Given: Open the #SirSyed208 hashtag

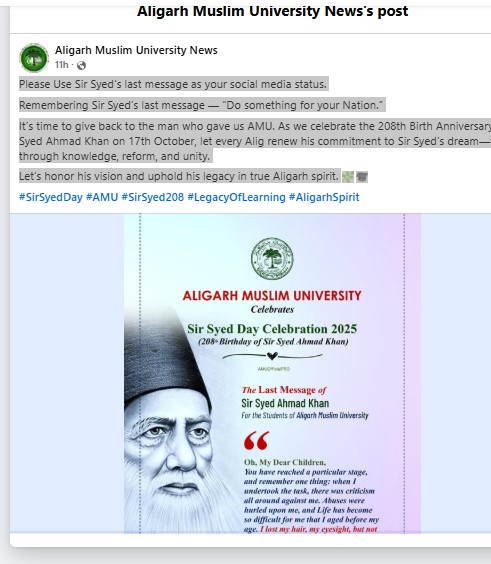Looking at the screenshot, I should tap(153, 197).
